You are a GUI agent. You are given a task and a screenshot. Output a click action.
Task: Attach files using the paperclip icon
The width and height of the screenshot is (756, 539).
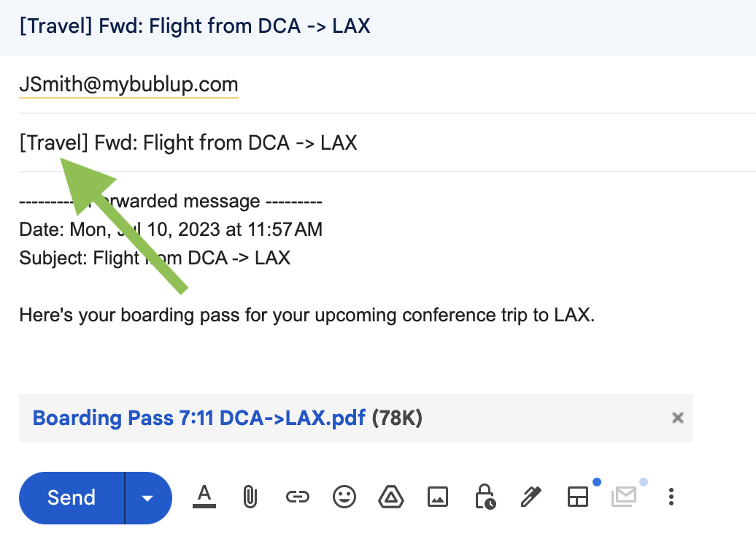(250, 497)
